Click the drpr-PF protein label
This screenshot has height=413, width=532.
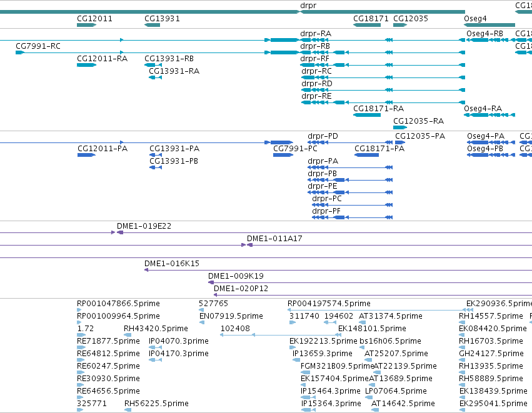(x=326, y=212)
